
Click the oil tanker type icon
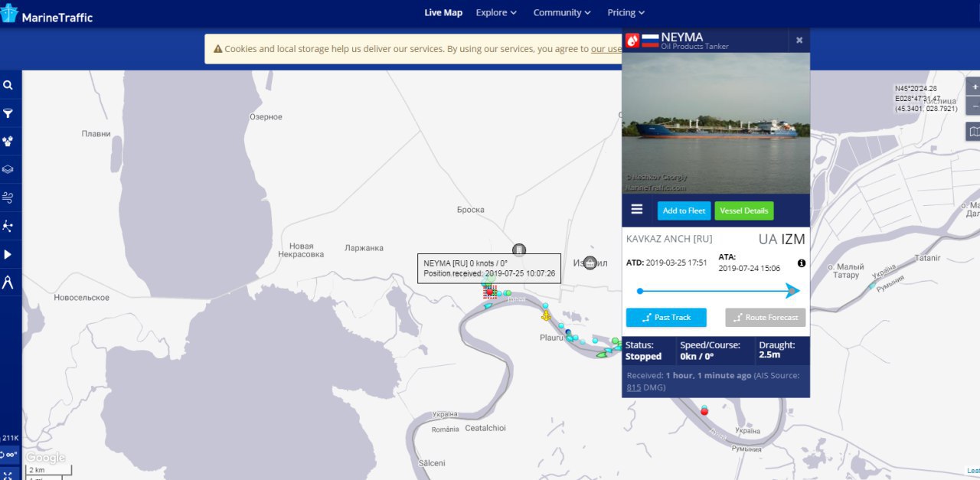pyautogui.click(x=632, y=41)
